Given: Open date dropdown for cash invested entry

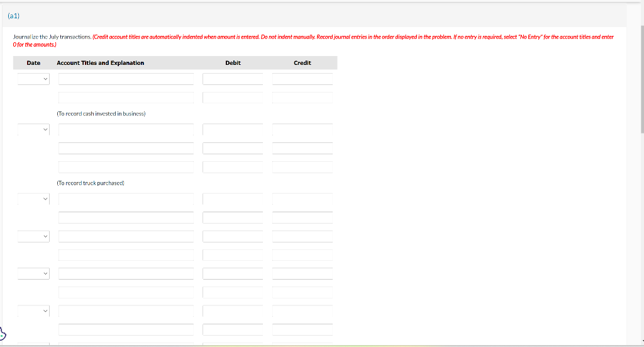Looking at the screenshot, I should [x=33, y=79].
